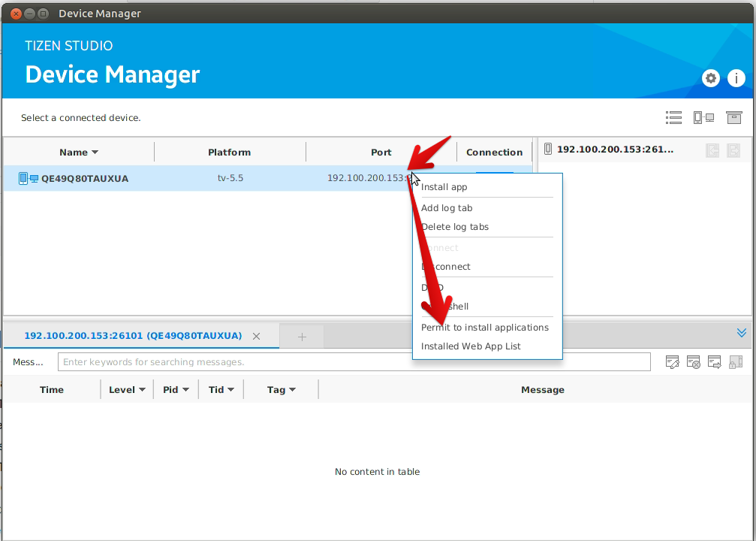Image resolution: width=756 pixels, height=541 pixels.
Task: Add a new log tab with plus
Action: coord(302,337)
